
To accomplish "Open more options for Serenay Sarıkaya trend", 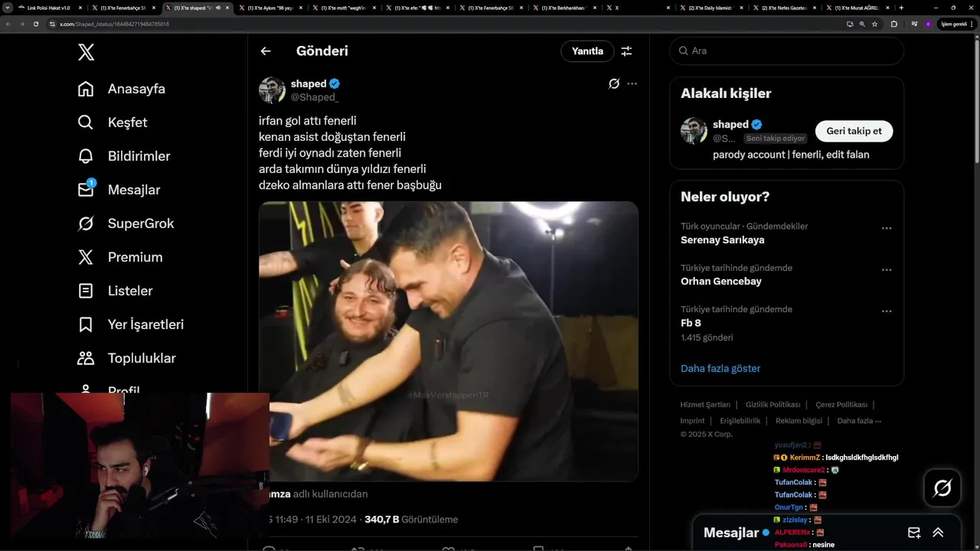I will (x=887, y=228).
